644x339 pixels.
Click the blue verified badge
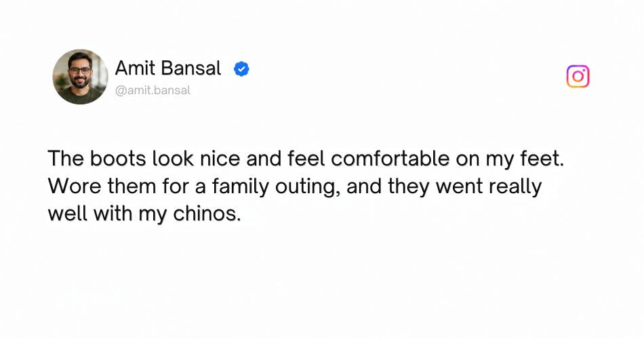[x=241, y=68]
